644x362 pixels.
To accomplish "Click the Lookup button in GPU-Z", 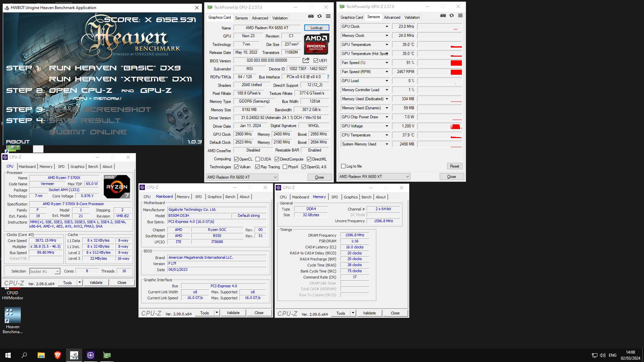I will point(316,28).
